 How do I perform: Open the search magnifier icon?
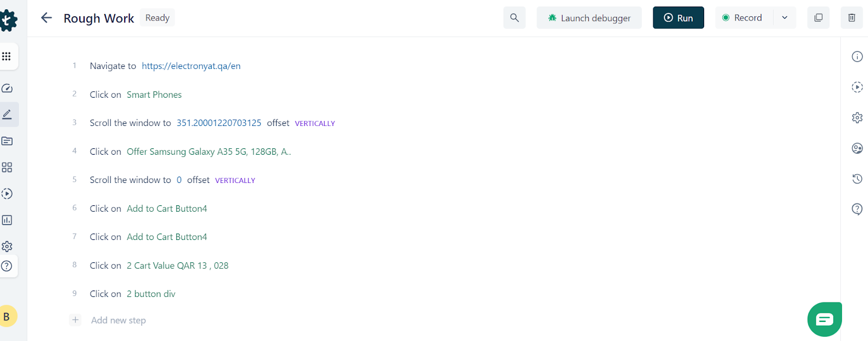pyautogui.click(x=514, y=18)
